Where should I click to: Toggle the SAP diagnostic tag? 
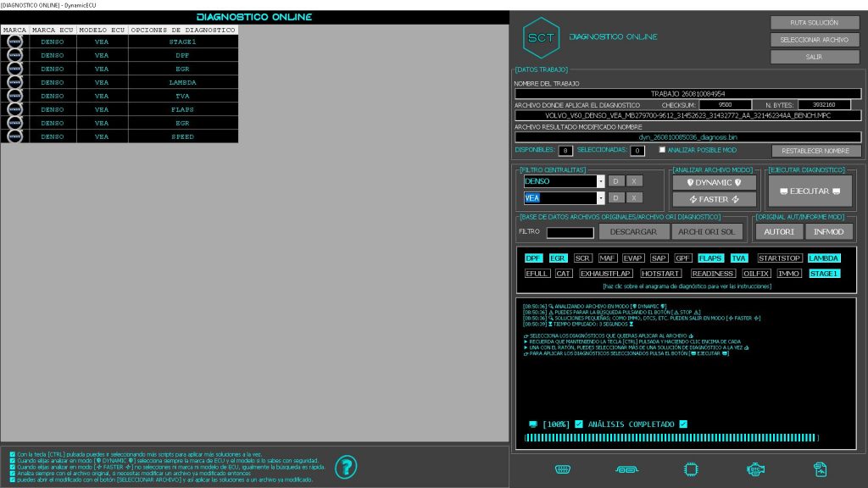tap(659, 258)
